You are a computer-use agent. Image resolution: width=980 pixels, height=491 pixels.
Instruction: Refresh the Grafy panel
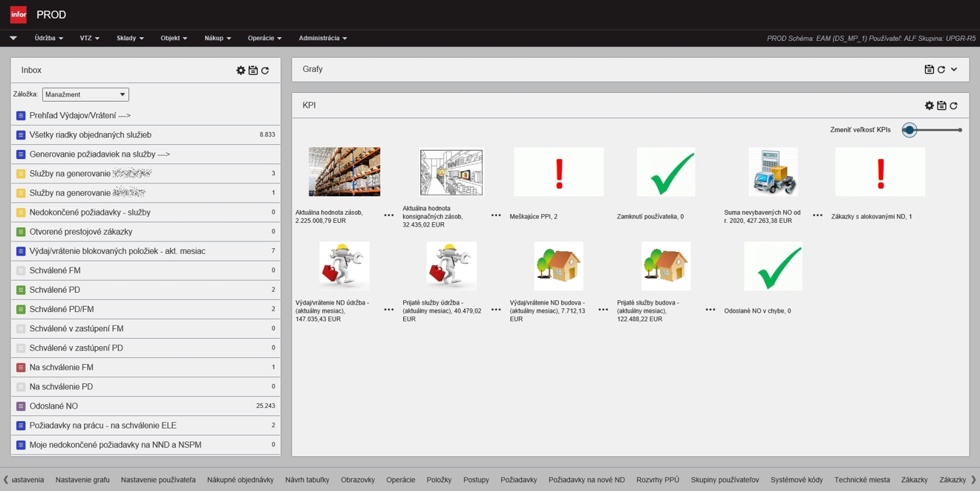coord(941,70)
